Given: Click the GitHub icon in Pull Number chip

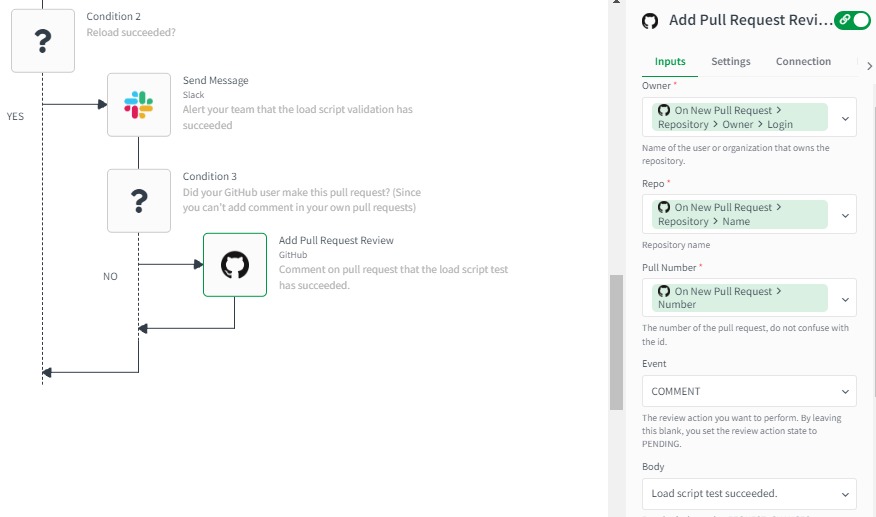Looking at the screenshot, I should (x=663, y=291).
